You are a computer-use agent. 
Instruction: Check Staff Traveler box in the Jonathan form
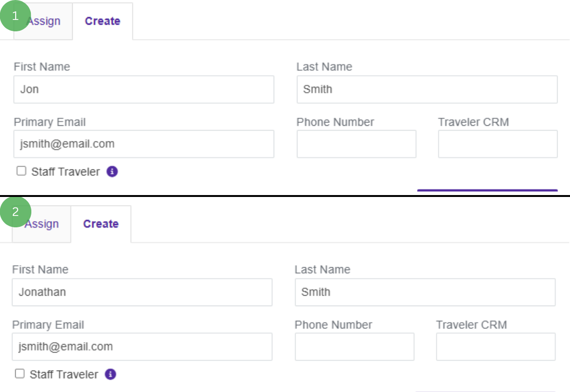point(19,373)
